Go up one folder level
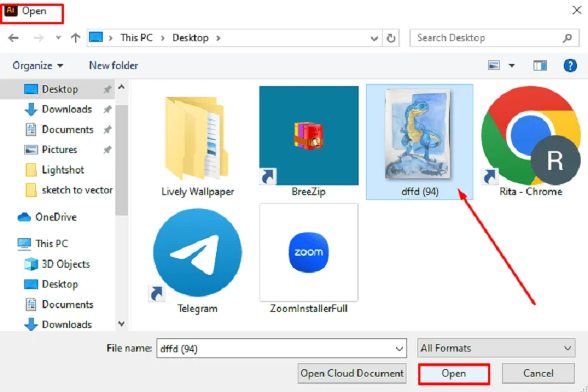 [76, 38]
